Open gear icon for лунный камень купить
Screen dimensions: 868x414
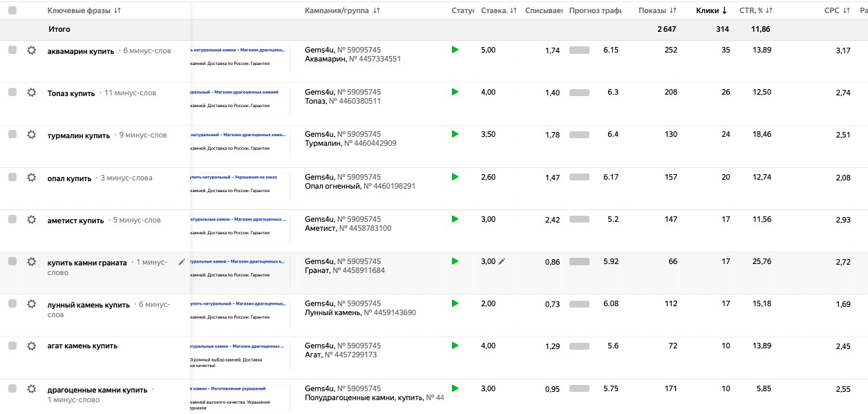(x=31, y=303)
